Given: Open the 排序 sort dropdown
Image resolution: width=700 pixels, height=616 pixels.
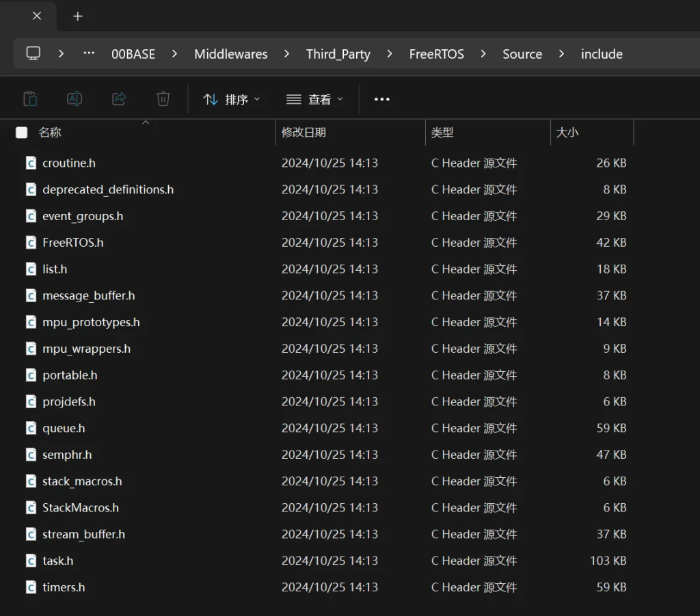Looking at the screenshot, I should pos(232,99).
